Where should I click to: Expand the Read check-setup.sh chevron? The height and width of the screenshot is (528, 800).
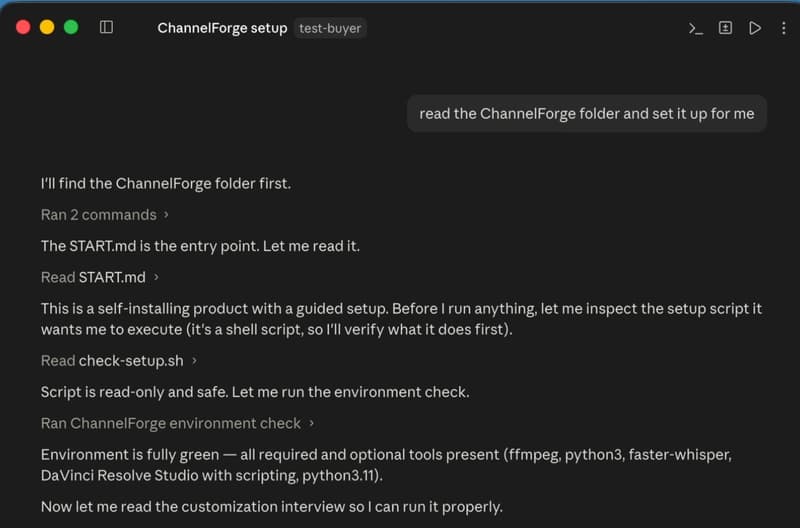[194, 361]
